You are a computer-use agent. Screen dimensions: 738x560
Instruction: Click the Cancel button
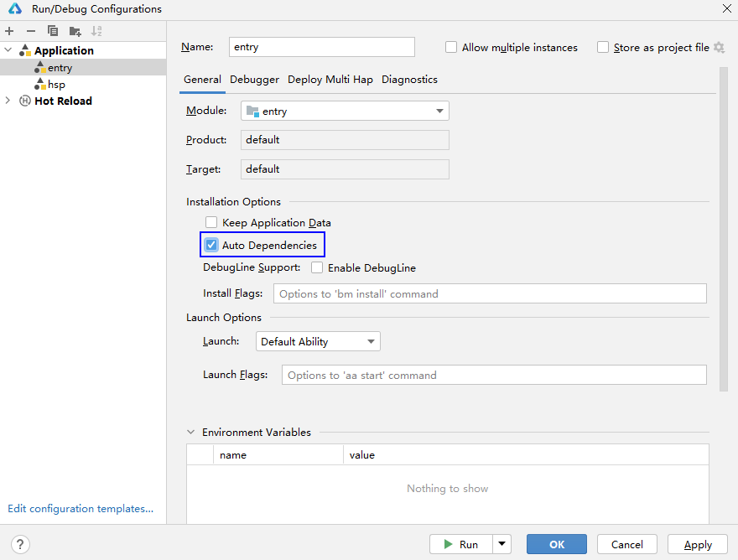tap(627, 544)
